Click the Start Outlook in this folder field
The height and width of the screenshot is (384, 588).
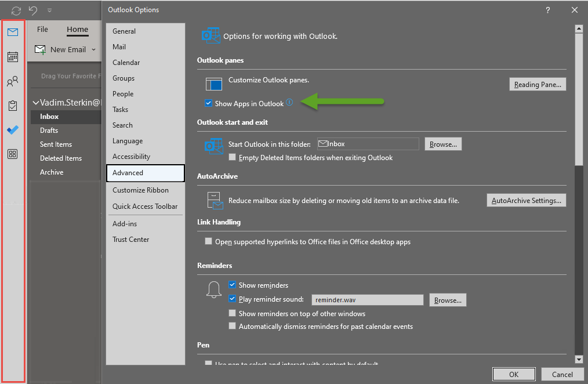pyautogui.click(x=368, y=144)
